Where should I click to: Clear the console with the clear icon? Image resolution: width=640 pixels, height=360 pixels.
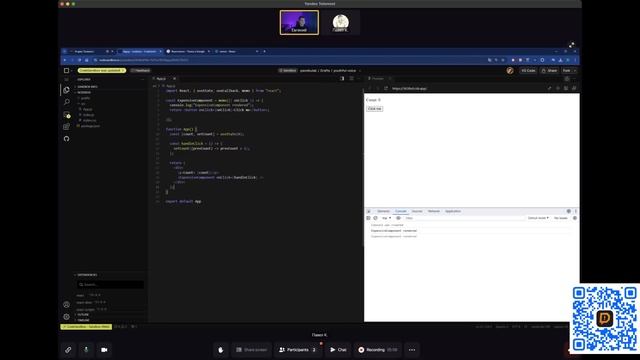point(376,218)
